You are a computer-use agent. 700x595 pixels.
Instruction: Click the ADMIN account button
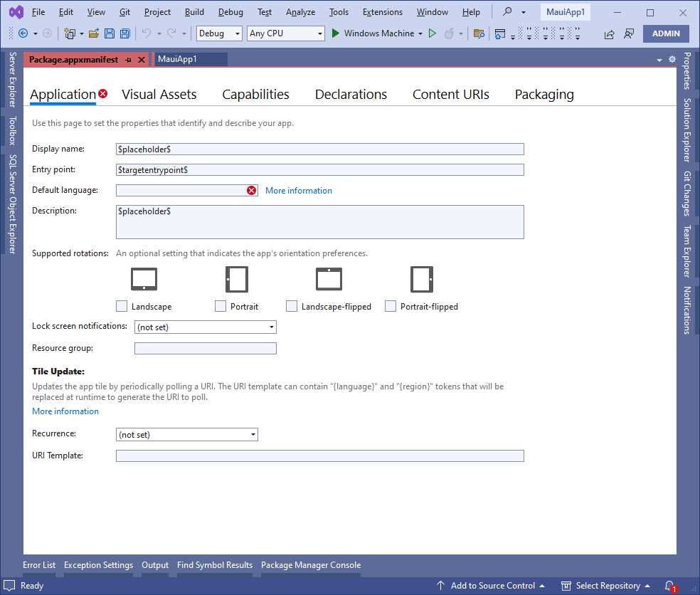(666, 33)
